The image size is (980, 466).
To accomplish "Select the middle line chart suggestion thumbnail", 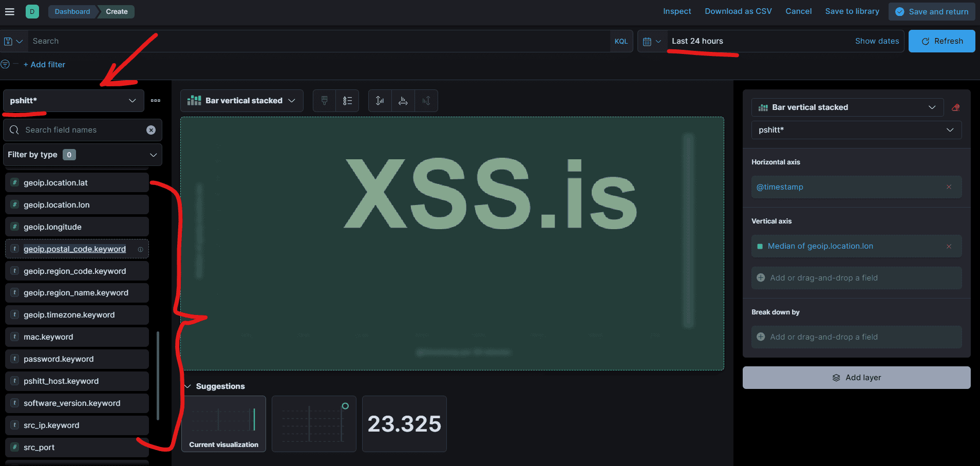I will click(314, 424).
